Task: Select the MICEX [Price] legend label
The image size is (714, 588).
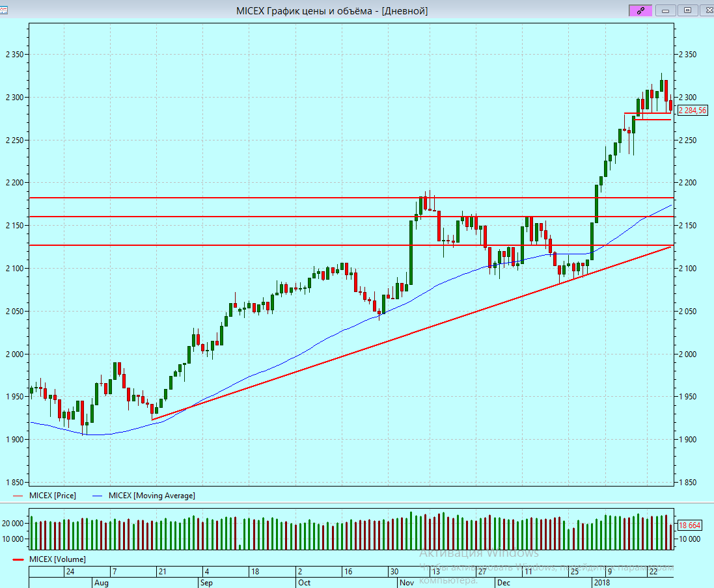Action: (52, 496)
